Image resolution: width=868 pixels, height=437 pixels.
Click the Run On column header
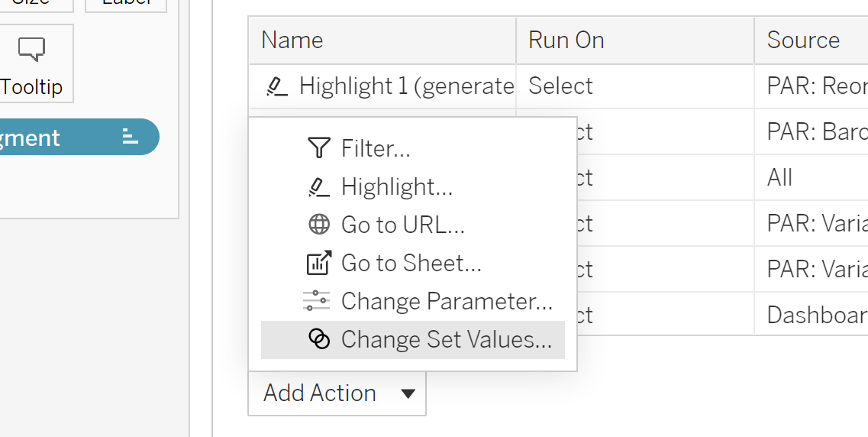(566, 40)
